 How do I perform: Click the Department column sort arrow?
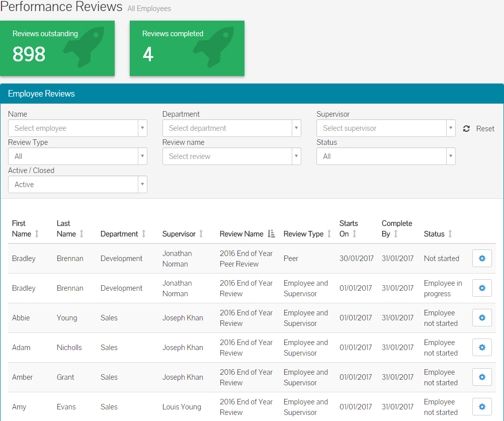pos(144,234)
